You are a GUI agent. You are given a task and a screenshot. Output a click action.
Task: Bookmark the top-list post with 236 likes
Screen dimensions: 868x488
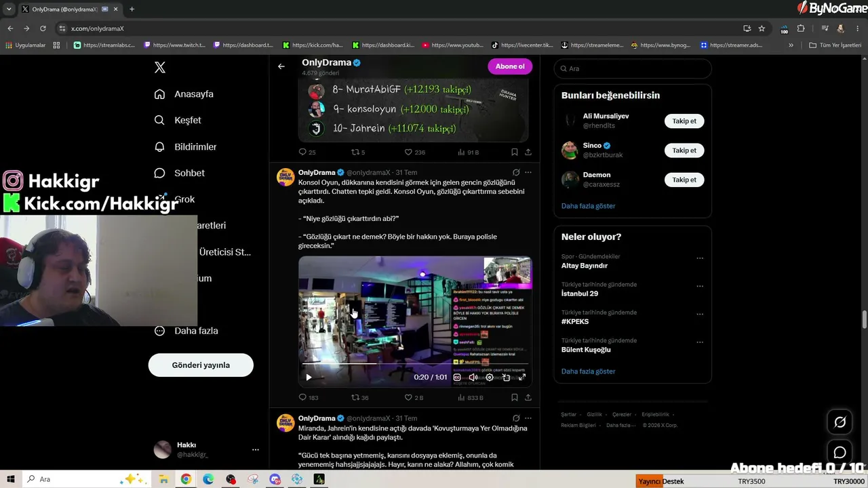(x=515, y=152)
